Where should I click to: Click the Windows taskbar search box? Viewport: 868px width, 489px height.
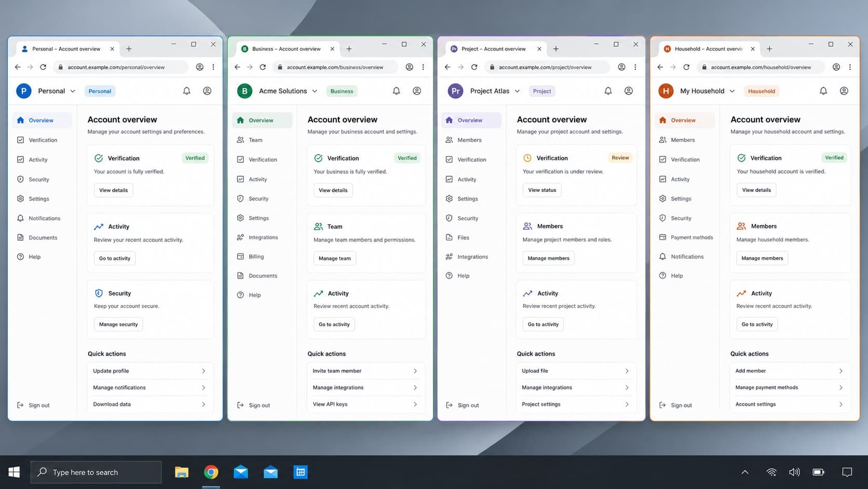click(96, 472)
